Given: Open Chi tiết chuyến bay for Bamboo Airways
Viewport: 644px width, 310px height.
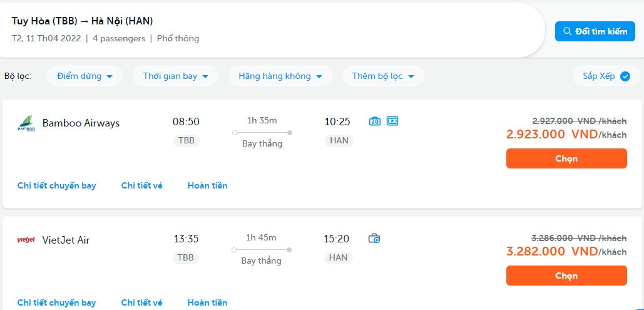Looking at the screenshot, I should pos(57,185).
